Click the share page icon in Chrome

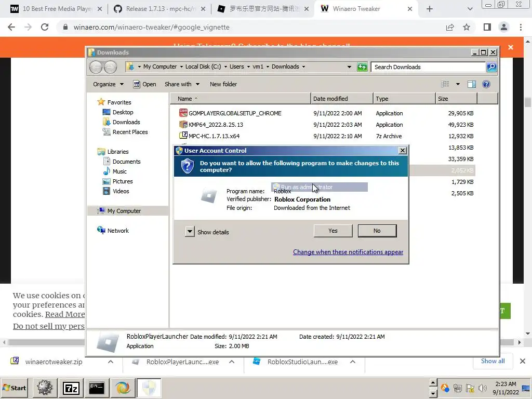coord(450,27)
